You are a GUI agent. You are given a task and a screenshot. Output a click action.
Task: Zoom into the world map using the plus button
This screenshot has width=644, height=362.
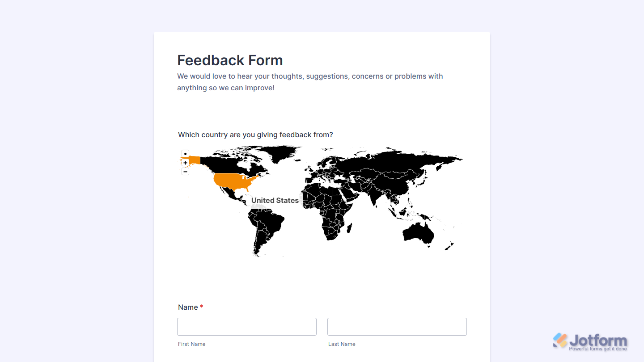[x=185, y=163]
